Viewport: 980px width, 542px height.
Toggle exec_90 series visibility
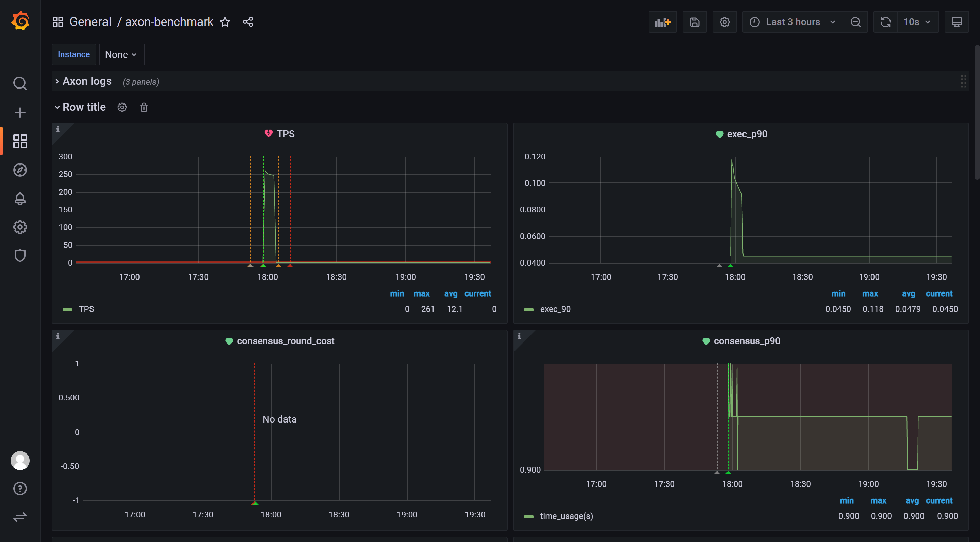pos(555,309)
